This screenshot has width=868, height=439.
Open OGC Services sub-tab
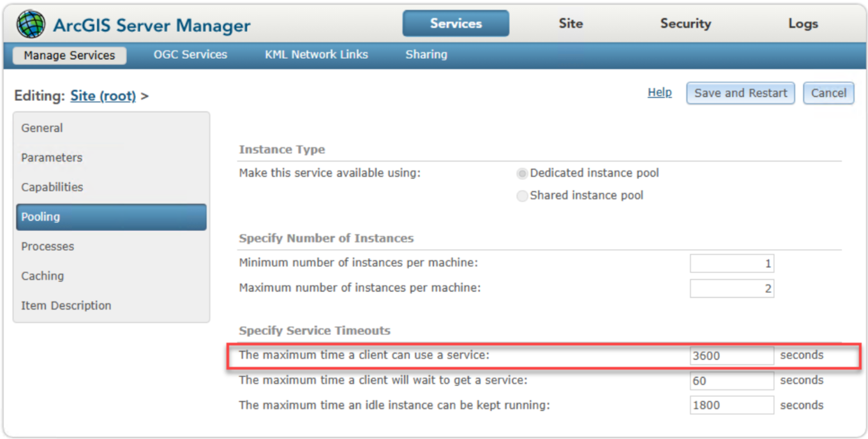point(190,55)
